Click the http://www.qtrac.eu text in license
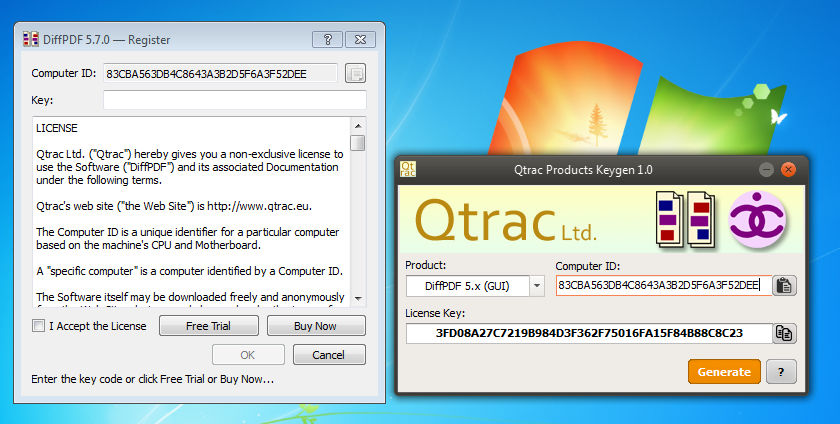Screen dimensions: 840x424 tap(259, 206)
